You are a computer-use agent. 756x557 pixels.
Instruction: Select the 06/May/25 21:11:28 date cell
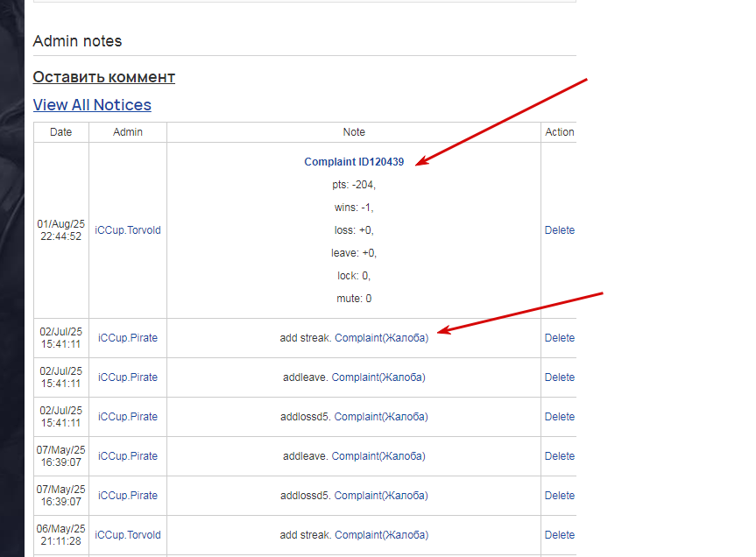click(x=60, y=535)
